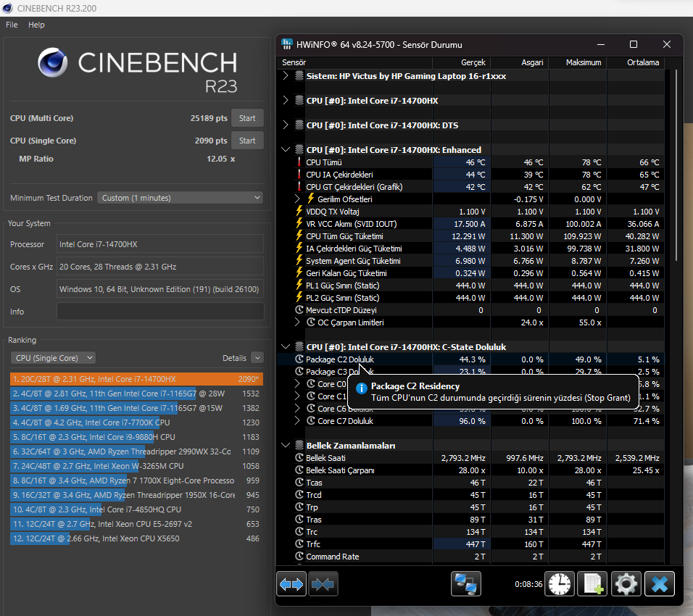
Task: Open HWiNFO network remote monitors icon
Action: point(466,584)
